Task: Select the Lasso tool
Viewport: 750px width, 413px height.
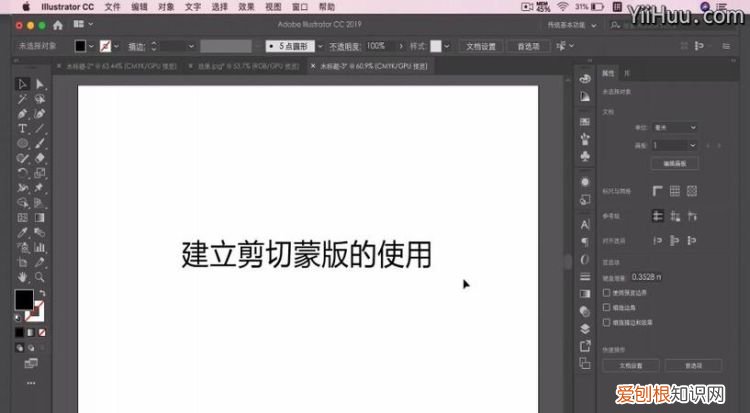Action: pos(40,99)
